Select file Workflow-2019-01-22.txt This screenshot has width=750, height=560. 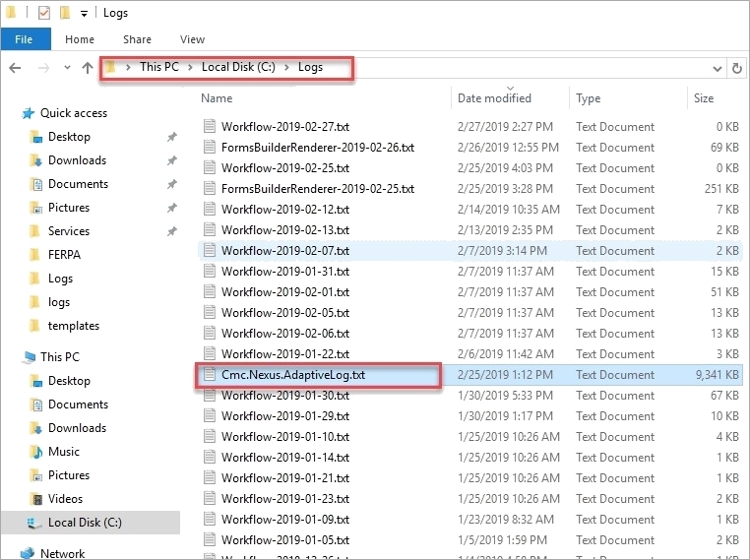click(285, 354)
